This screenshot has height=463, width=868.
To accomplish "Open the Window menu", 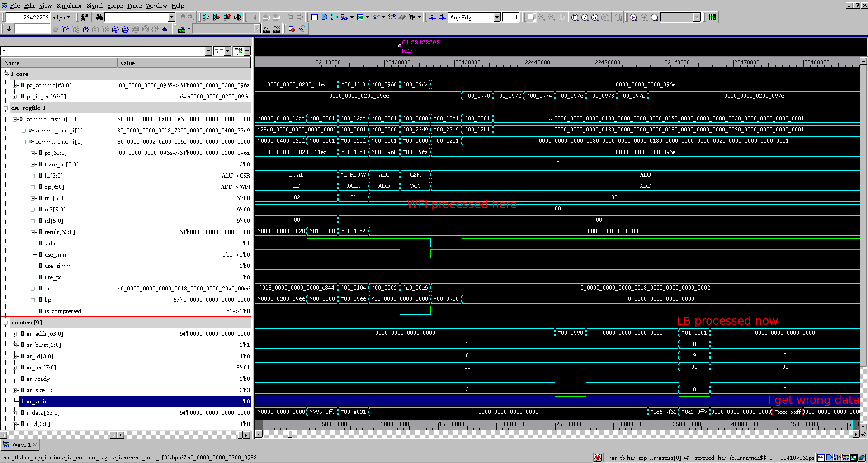I will click(156, 5).
